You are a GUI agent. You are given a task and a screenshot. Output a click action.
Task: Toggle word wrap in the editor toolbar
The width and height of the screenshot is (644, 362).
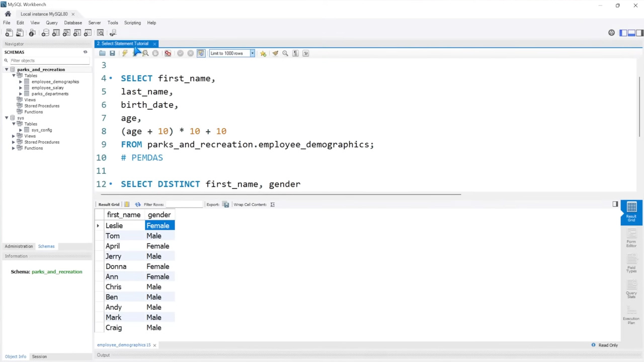(x=306, y=53)
